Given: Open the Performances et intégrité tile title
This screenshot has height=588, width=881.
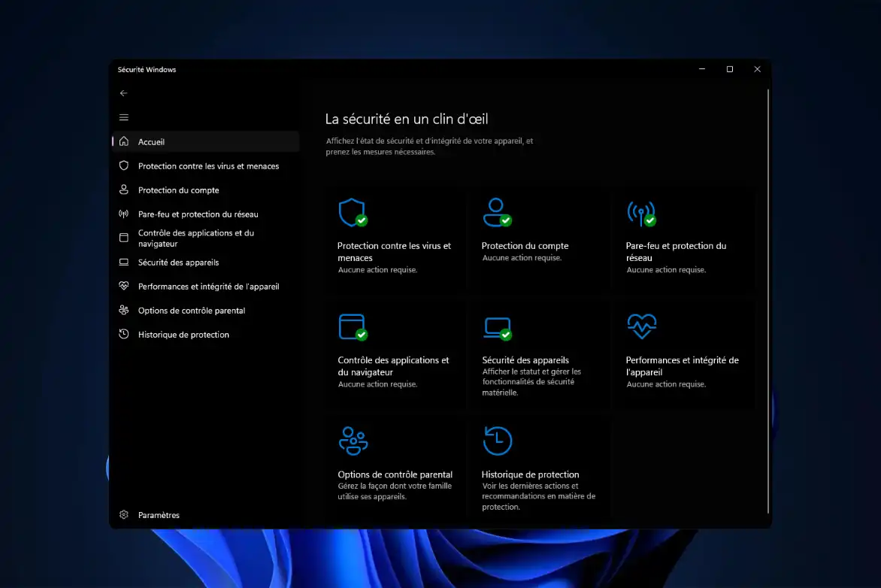Looking at the screenshot, I should click(x=682, y=366).
